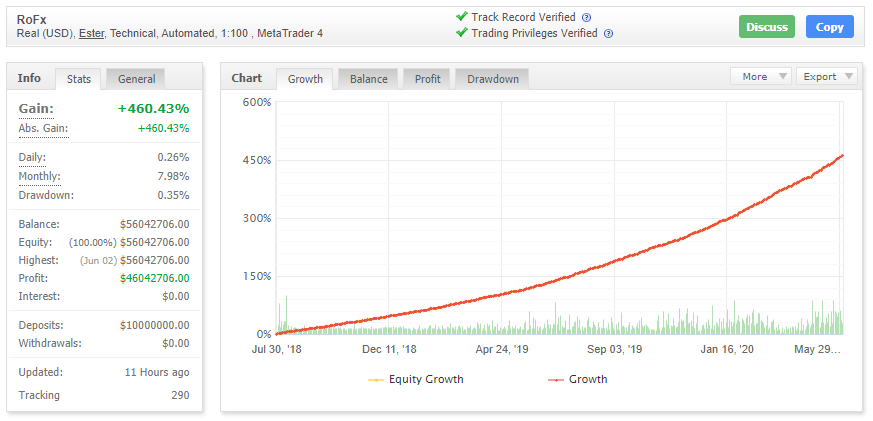Click the Trading Privileges Verified help icon
This screenshot has width=873, height=421.
tap(609, 33)
